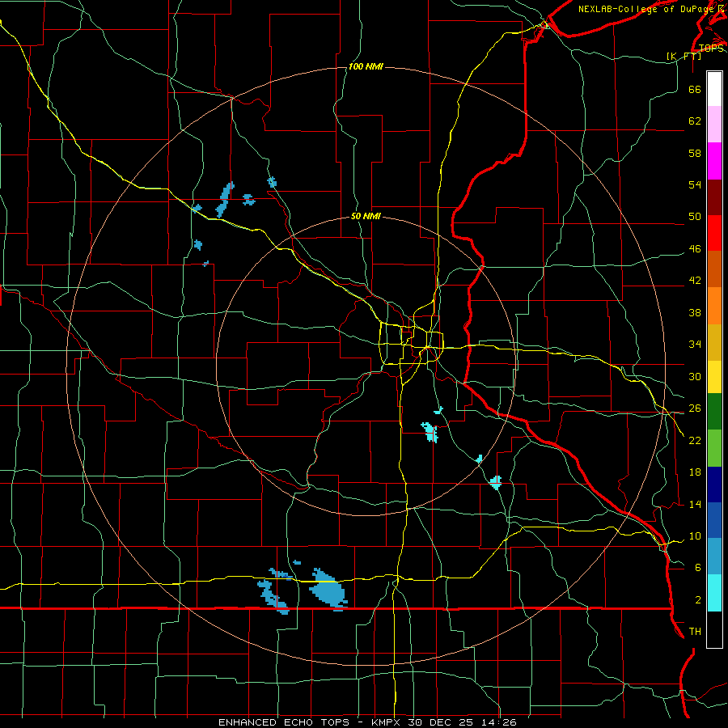Click the white swatch atop the tops legend

pos(714,89)
